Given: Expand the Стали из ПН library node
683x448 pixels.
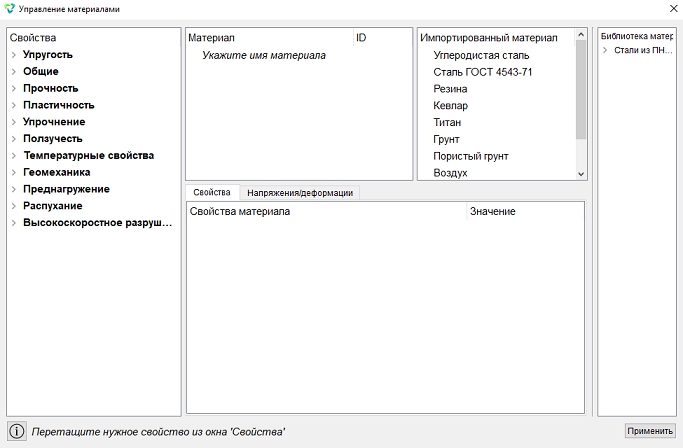Looking at the screenshot, I should pyautogui.click(x=605, y=50).
